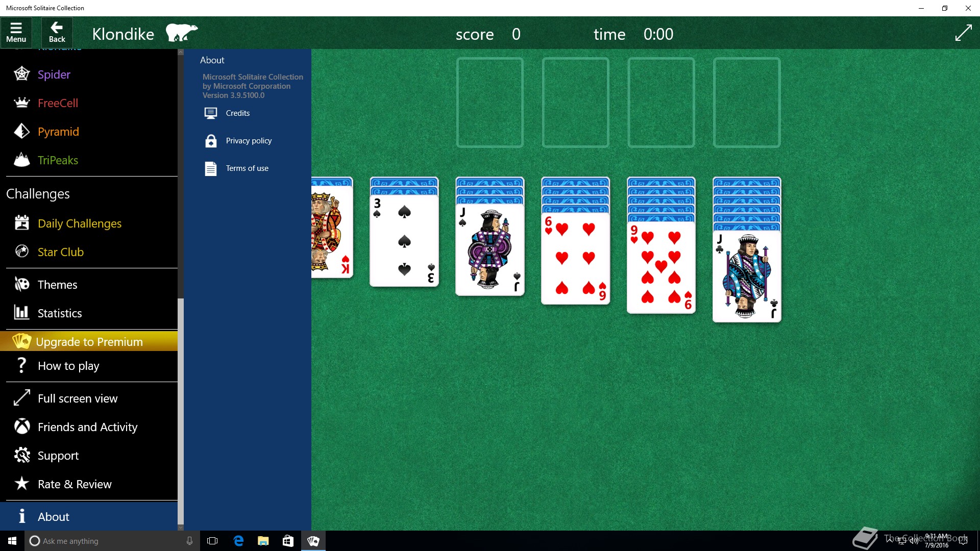980x551 pixels.
Task: Click the Star Club icon
Action: (21, 251)
